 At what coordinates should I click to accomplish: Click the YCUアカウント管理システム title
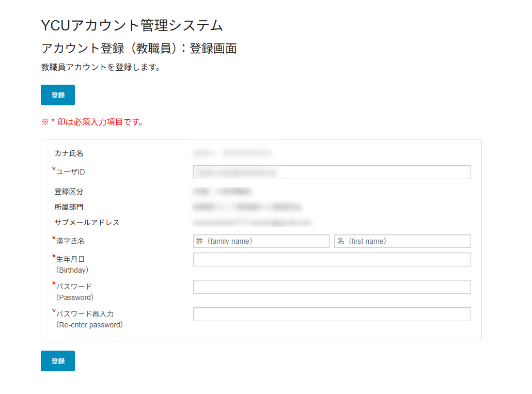point(132,25)
